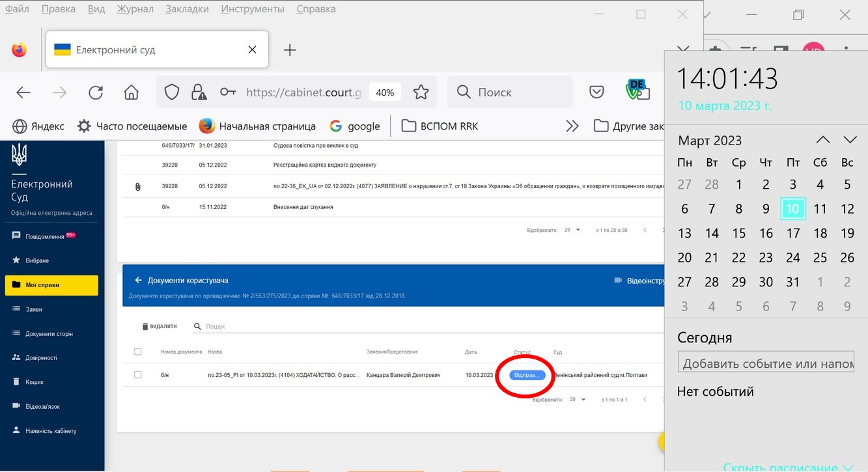Collapse the agenda with Скрыть расписание
This screenshot has height=472, width=868.
tap(789, 467)
